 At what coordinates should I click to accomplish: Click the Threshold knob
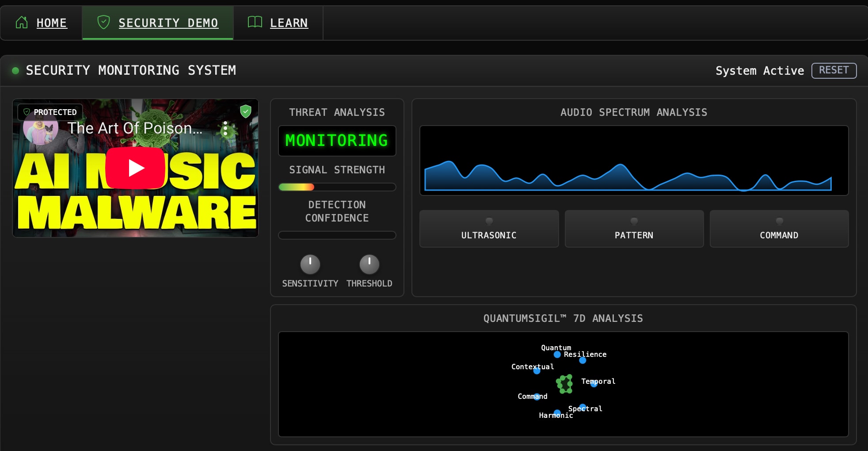click(x=369, y=264)
